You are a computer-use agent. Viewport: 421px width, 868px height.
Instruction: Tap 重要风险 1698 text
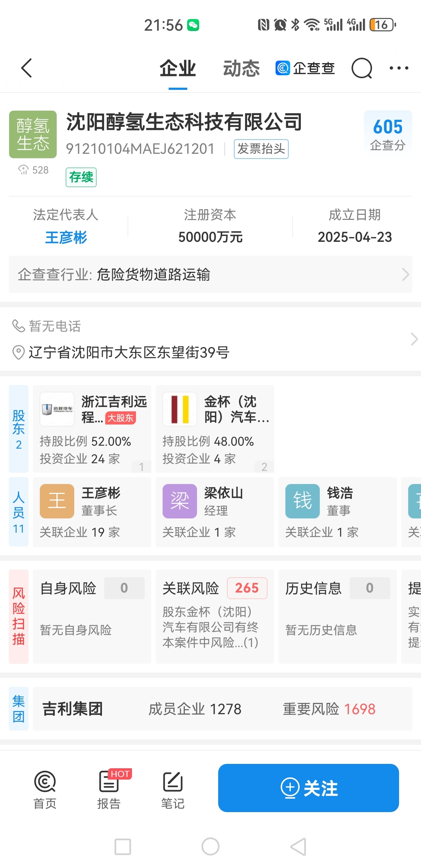click(329, 709)
